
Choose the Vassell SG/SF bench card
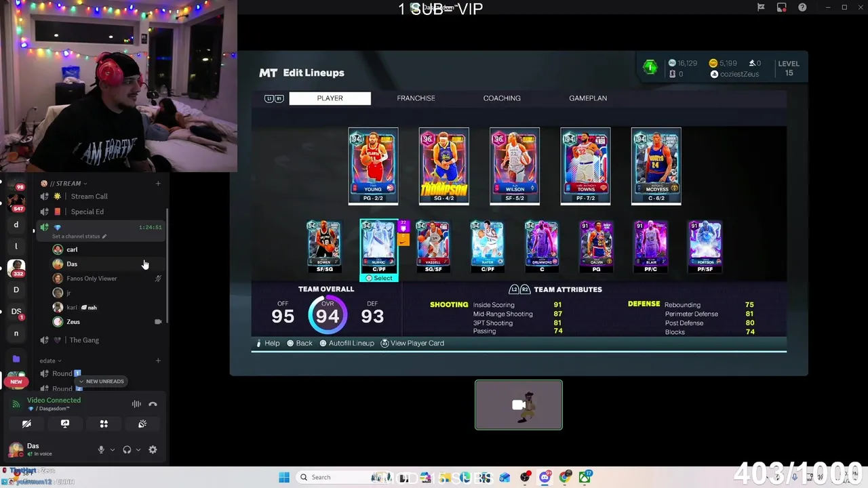click(433, 247)
